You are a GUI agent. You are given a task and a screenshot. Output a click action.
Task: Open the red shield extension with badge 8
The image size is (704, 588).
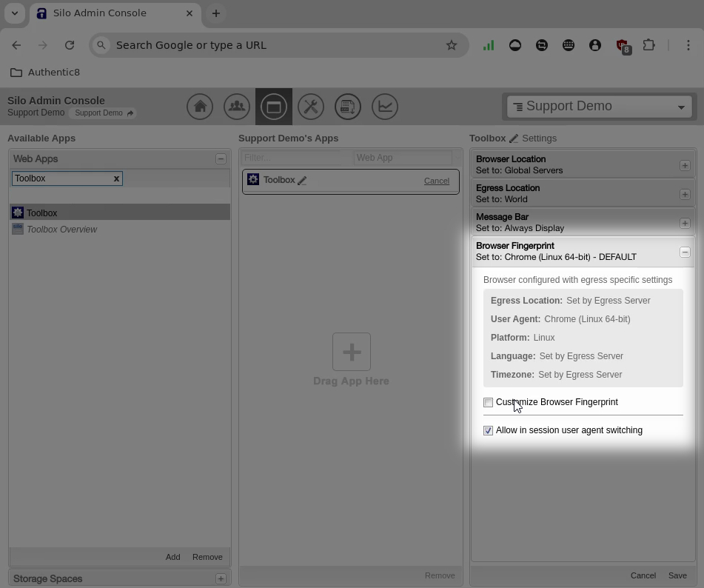tap(623, 46)
